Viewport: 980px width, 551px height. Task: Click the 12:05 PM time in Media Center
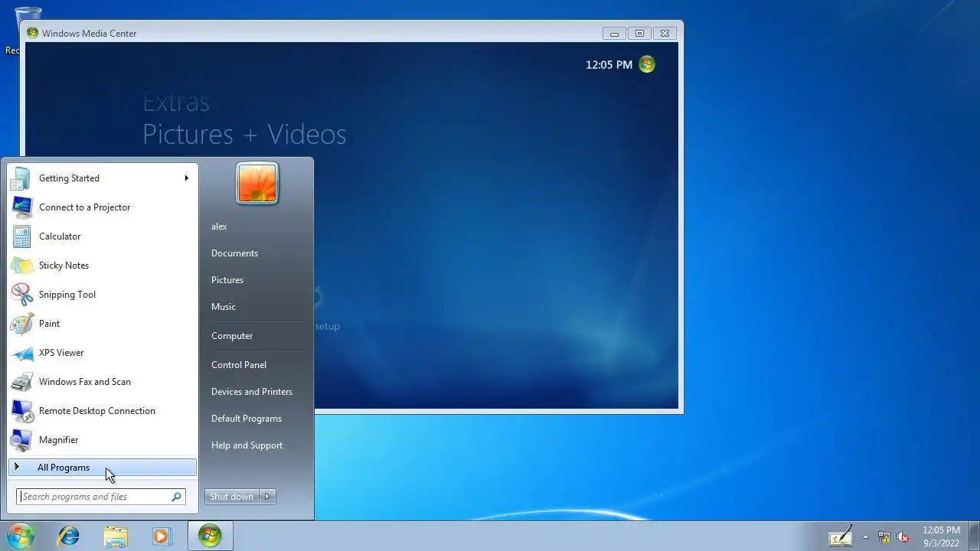tap(609, 65)
